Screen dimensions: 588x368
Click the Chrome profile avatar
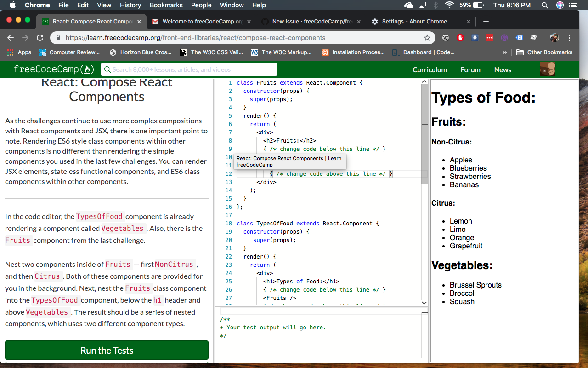554,38
